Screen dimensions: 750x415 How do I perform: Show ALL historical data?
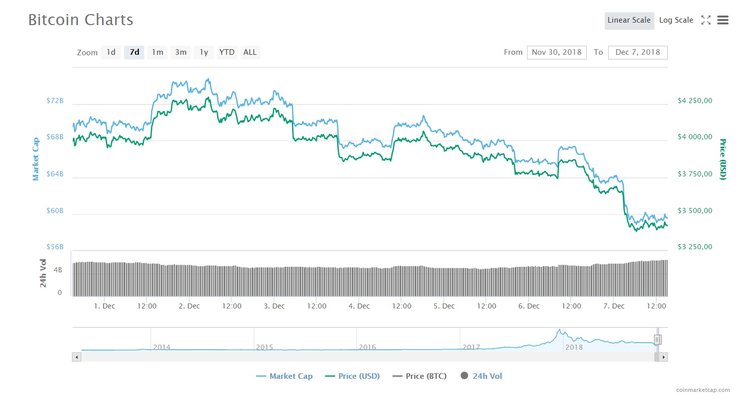tap(250, 52)
